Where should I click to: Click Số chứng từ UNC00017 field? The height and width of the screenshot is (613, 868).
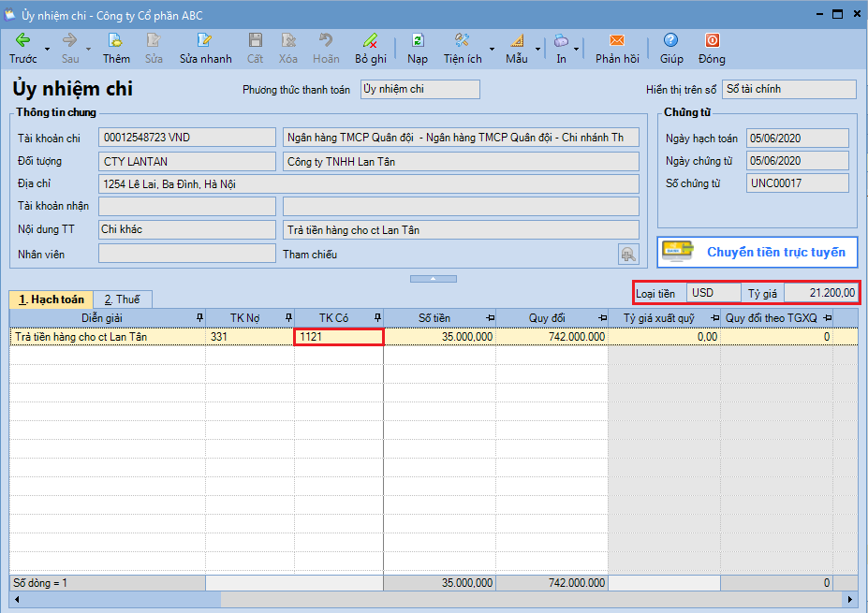pyautogui.click(x=797, y=183)
